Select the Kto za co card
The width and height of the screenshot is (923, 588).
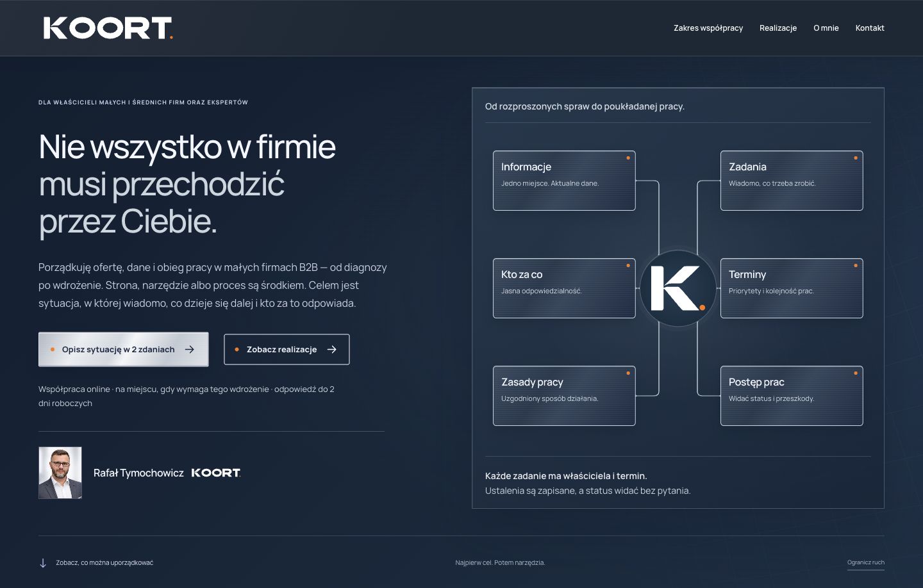[564, 288]
